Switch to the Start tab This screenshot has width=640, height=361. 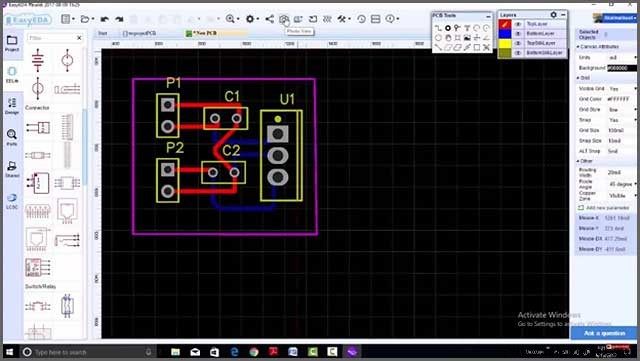pos(103,33)
